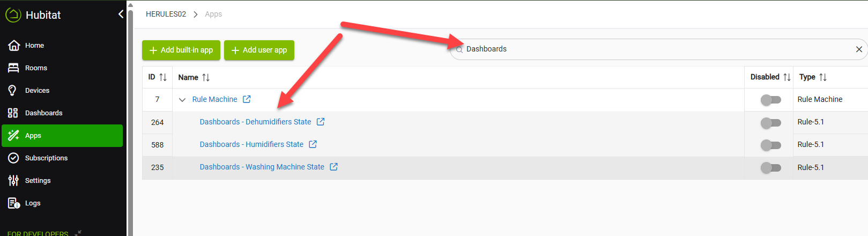This screenshot has height=236, width=868.
Task: Click Add built-in app button
Action: tap(181, 50)
